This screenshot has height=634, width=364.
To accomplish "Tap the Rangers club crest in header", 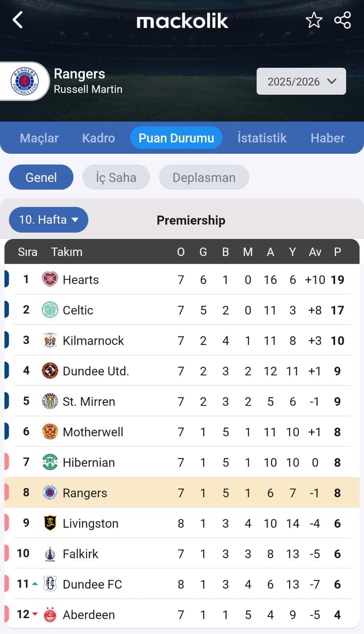I will (25, 81).
